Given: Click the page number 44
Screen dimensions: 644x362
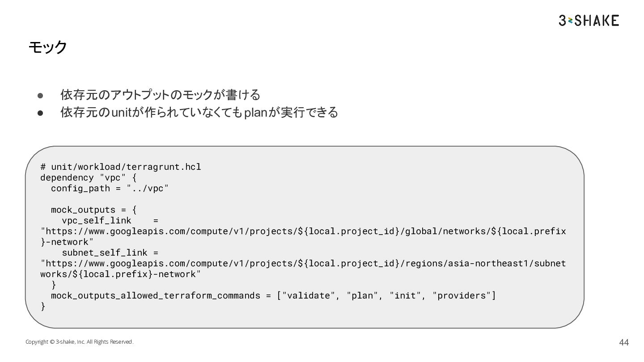Looking at the screenshot, I should 624,342.
